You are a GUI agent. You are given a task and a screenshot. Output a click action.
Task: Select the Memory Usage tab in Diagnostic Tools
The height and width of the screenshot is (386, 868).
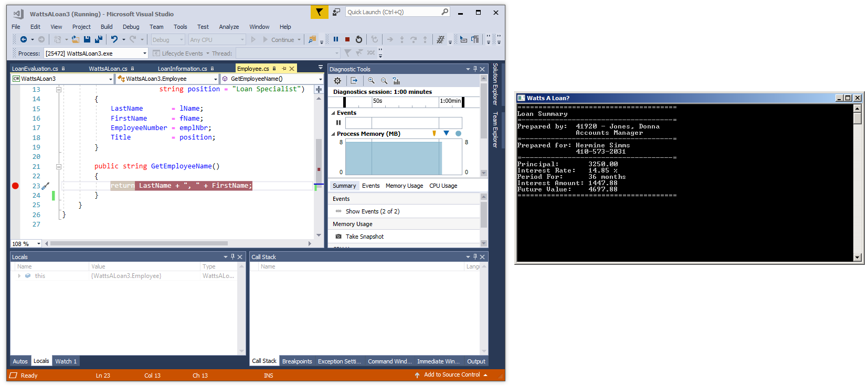click(404, 186)
